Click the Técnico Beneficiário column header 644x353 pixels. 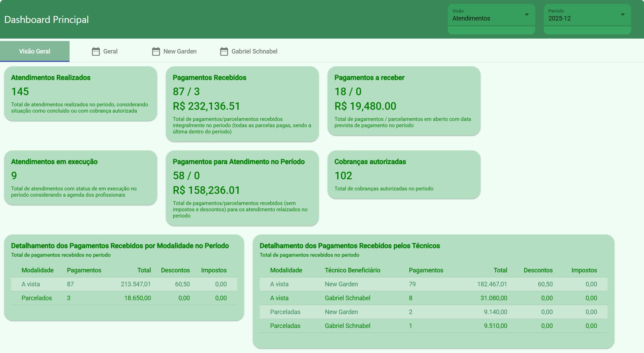(352, 270)
